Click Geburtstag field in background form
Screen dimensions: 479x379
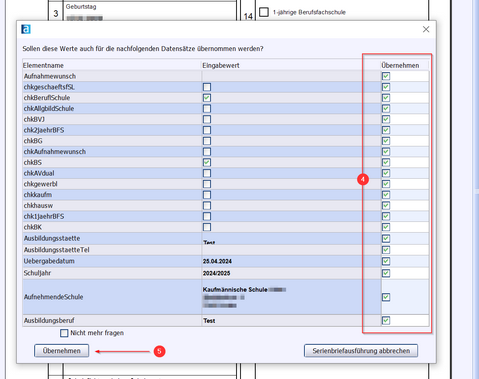tap(149, 11)
